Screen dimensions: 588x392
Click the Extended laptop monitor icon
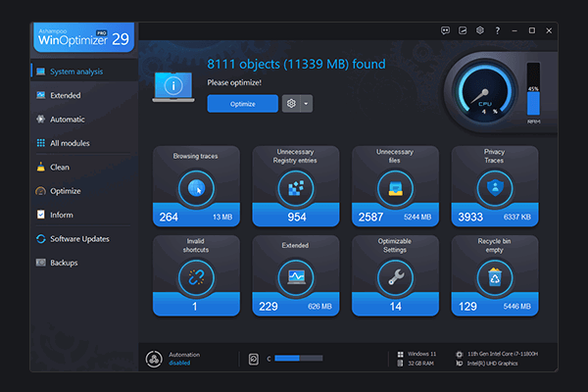coord(296,277)
